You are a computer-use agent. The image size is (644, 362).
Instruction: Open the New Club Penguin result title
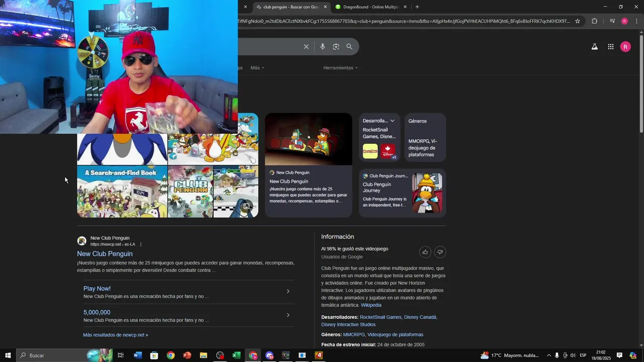click(x=105, y=254)
